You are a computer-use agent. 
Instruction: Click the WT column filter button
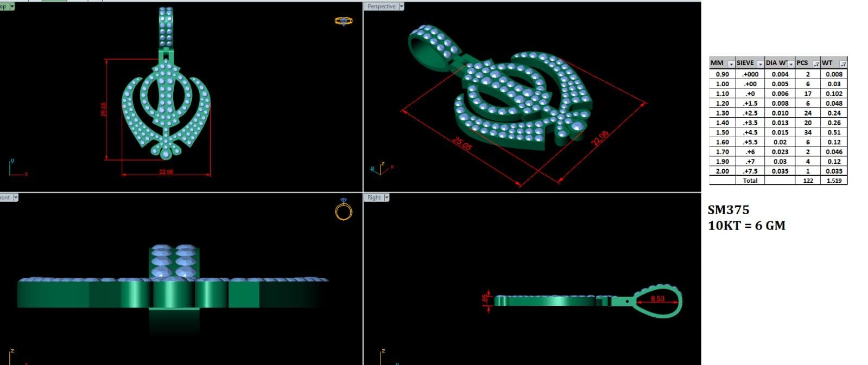click(842, 63)
